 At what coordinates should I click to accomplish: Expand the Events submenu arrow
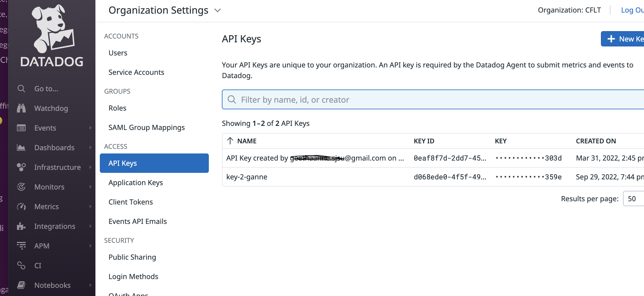coord(91,128)
